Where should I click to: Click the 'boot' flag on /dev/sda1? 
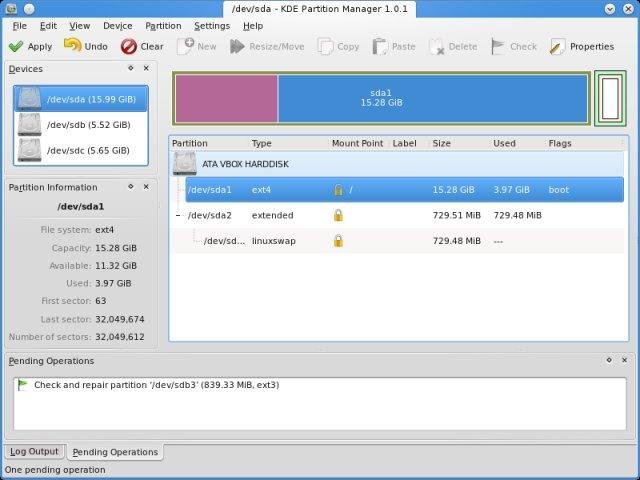click(x=559, y=190)
